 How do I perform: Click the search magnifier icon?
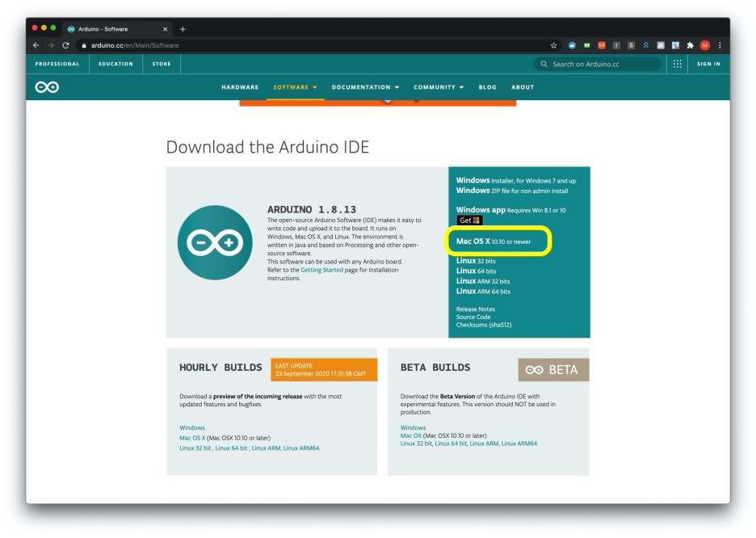[x=544, y=64]
